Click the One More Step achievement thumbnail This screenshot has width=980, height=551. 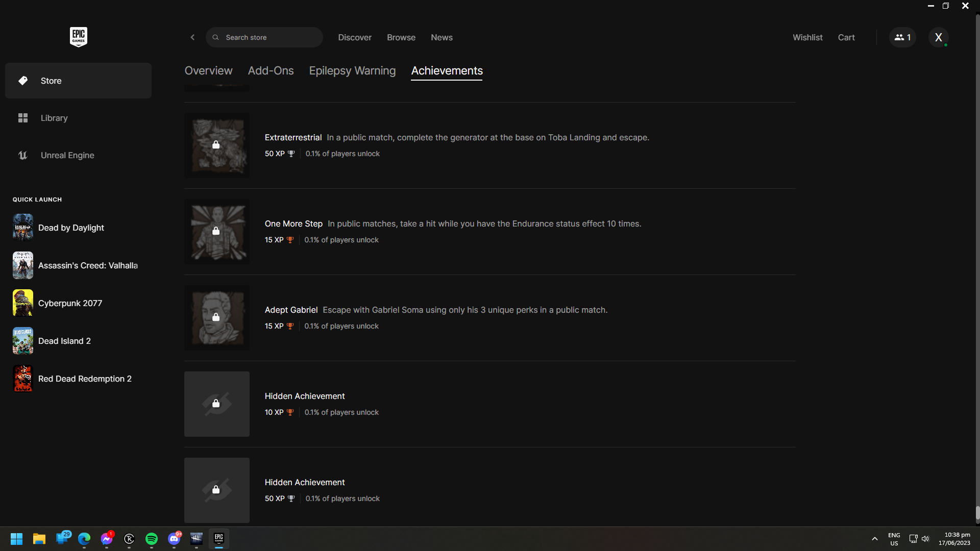coord(217,232)
